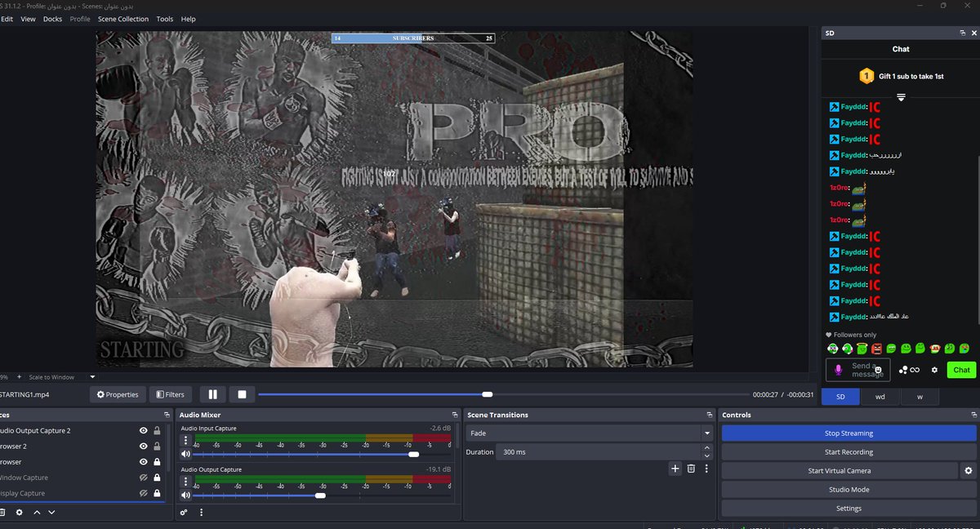
Task: Stop the media playback
Action: click(242, 394)
